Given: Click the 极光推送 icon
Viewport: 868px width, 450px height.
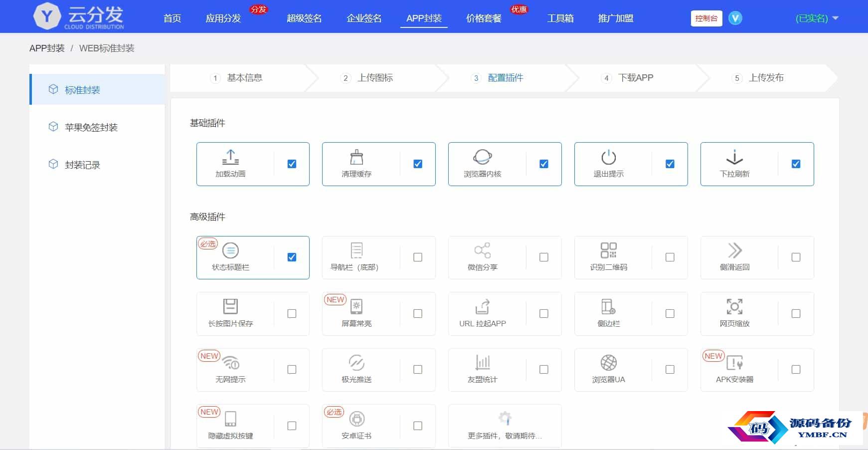Looking at the screenshot, I should [356, 363].
